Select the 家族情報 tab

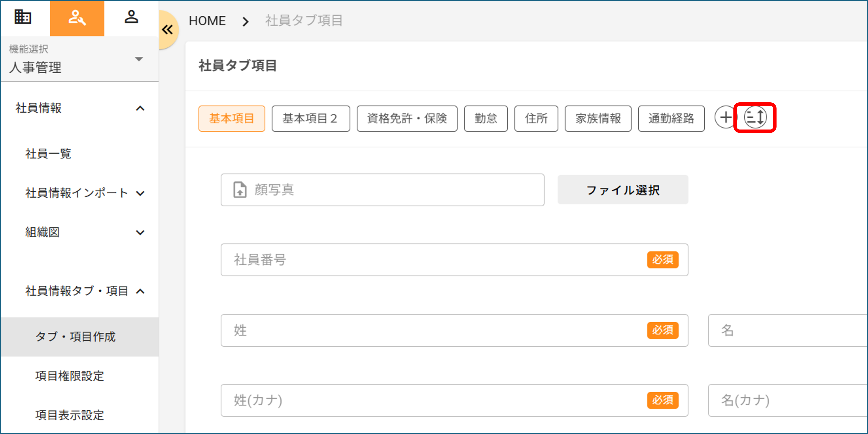click(598, 119)
